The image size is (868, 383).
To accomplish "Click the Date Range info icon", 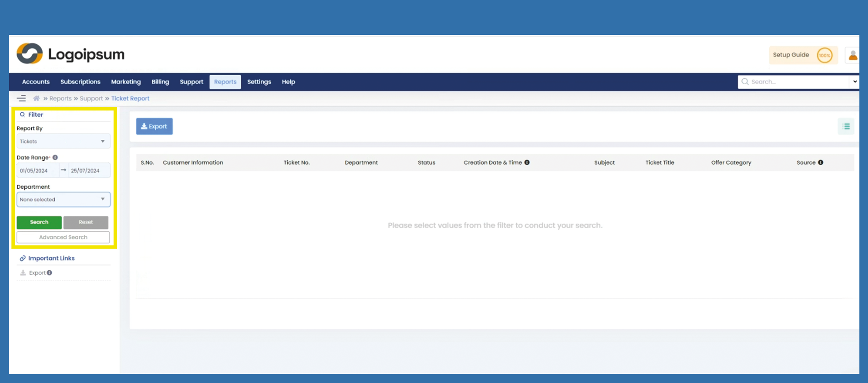I will pyautogui.click(x=55, y=158).
